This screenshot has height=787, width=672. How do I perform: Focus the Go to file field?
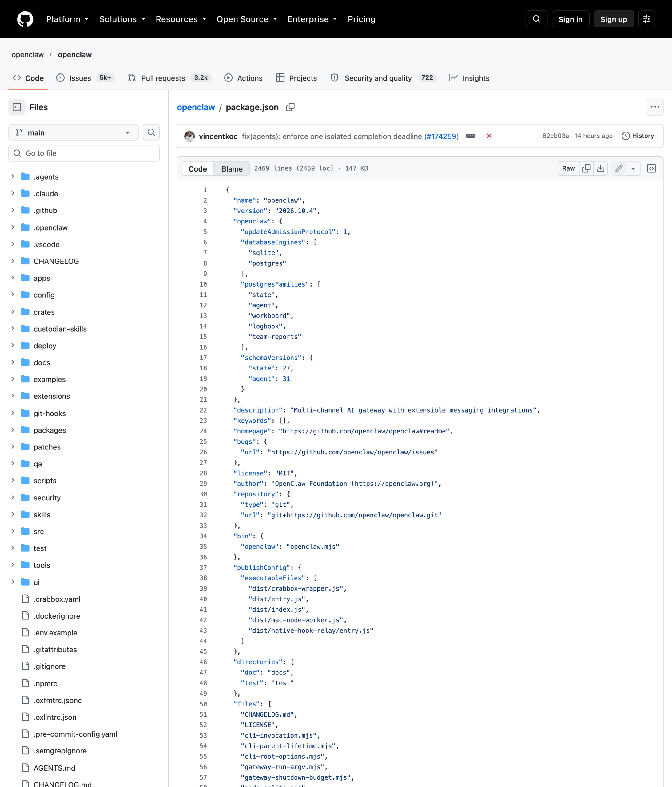tap(84, 153)
